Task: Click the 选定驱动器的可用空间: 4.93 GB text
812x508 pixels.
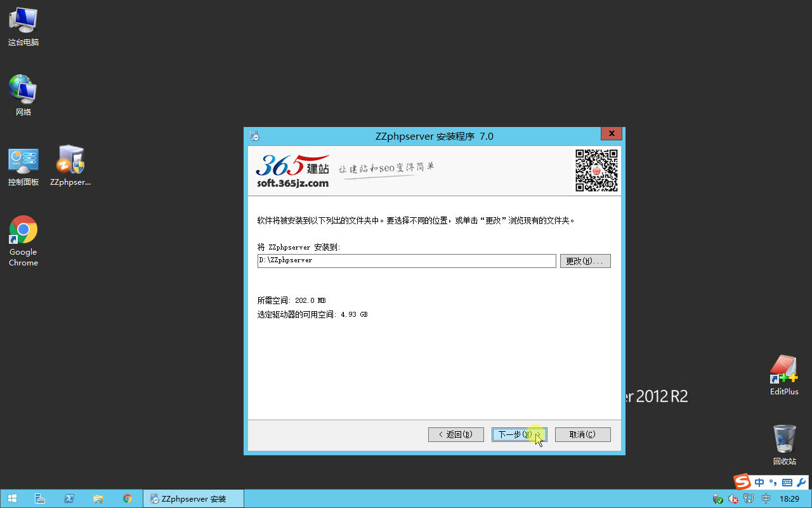Action: (312, 314)
